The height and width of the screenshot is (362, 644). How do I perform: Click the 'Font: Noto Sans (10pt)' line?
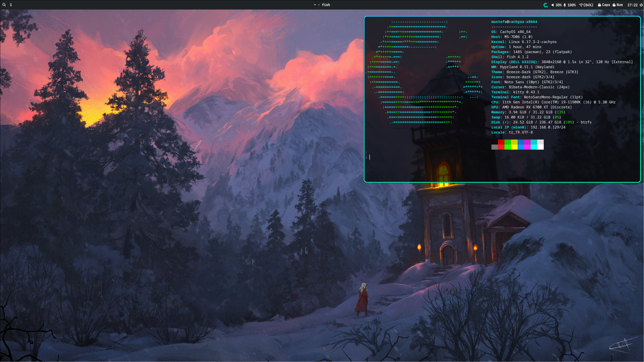point(527,82)
